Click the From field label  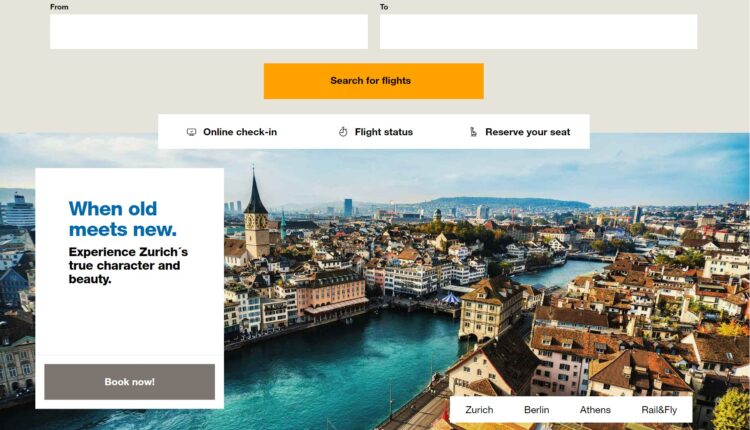click(59, 7)
